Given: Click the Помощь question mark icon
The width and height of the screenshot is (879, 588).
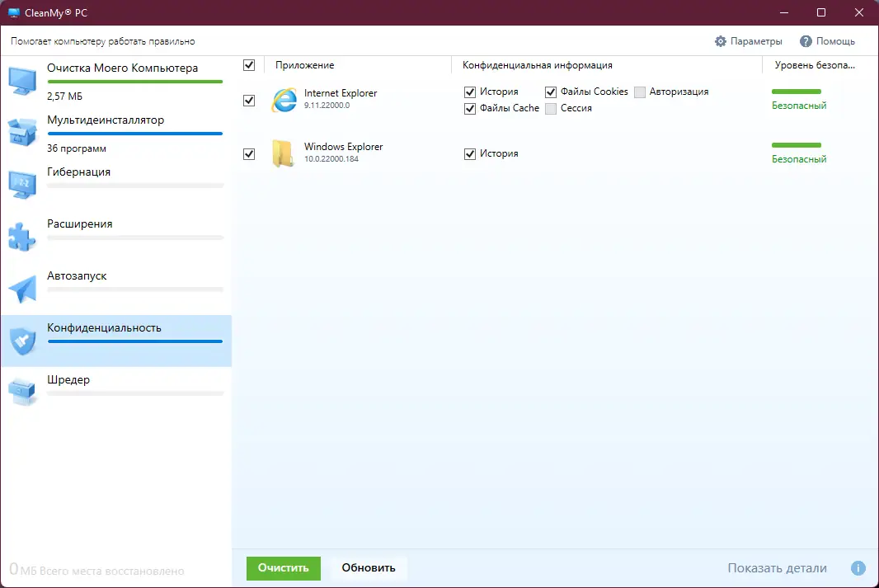Looking at the screenshot, I should 806,41.
